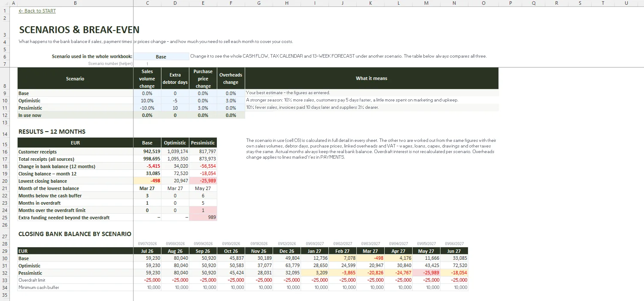Select the 'What it means' header cell
This screenshot has height=301, width=644.
[x=371, y=78]
